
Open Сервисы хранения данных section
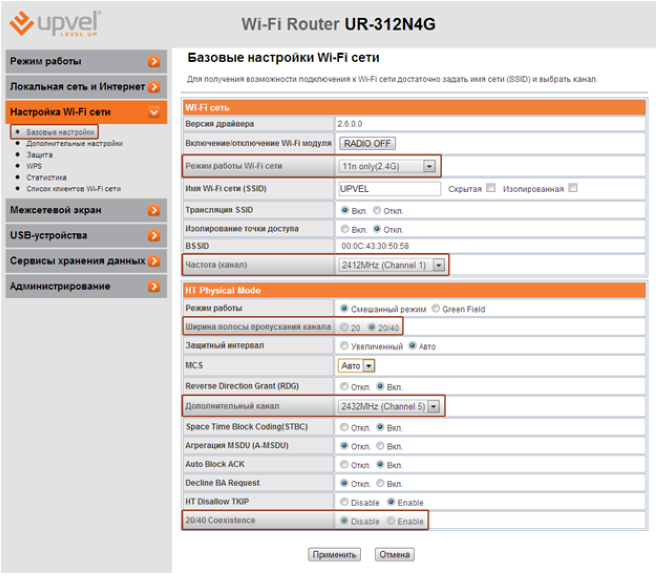(x=86, y=261)
